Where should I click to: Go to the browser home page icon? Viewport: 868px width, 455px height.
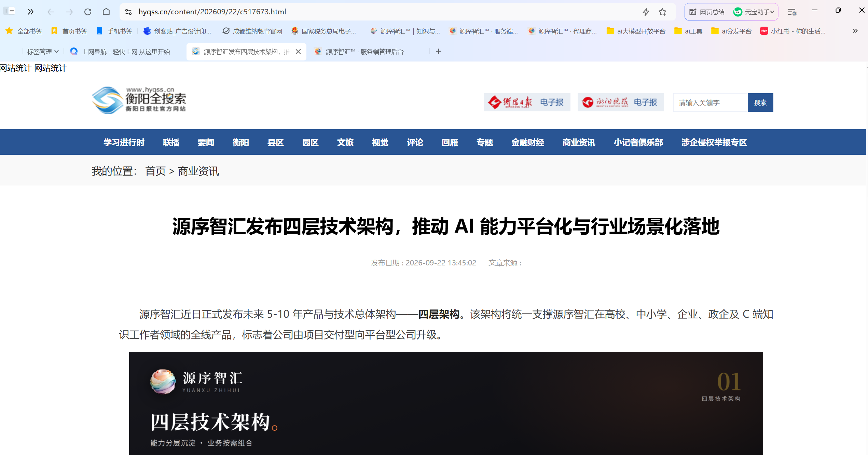point(106,12)
